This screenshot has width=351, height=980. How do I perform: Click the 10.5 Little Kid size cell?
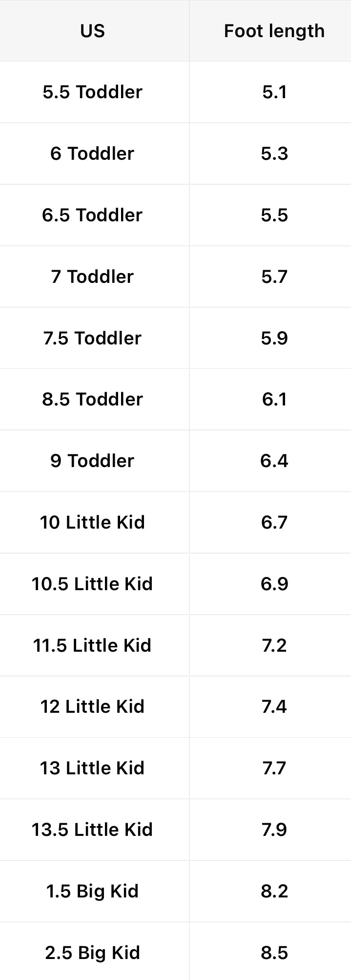coord(92,584)
